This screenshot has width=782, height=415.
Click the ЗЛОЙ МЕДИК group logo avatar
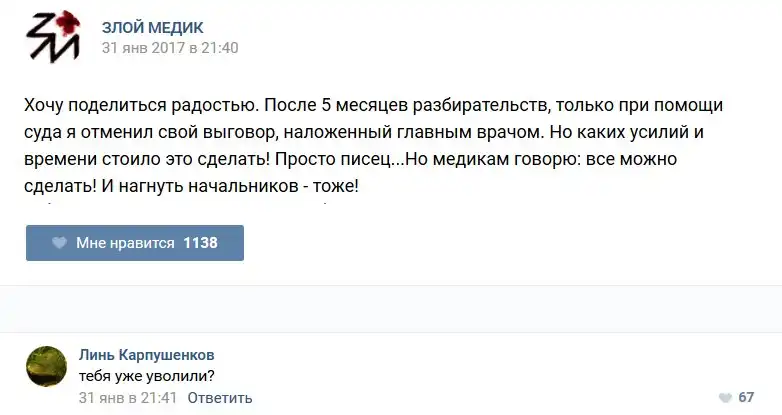[51, 35]
